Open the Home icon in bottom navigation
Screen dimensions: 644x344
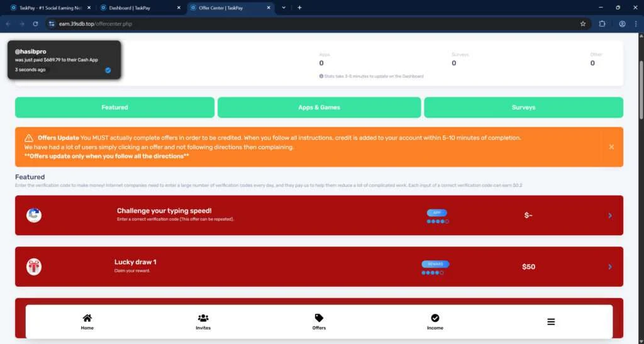(87, 318)
